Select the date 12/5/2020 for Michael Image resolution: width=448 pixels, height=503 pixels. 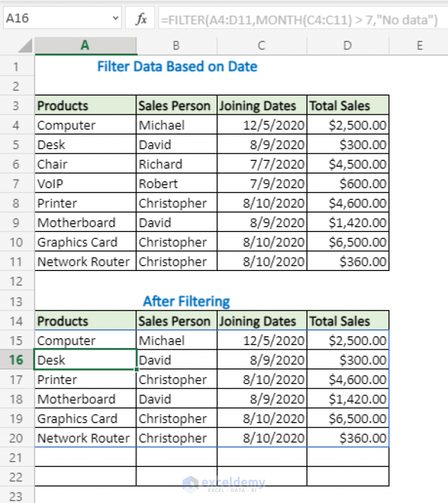(x=261, y=125)
